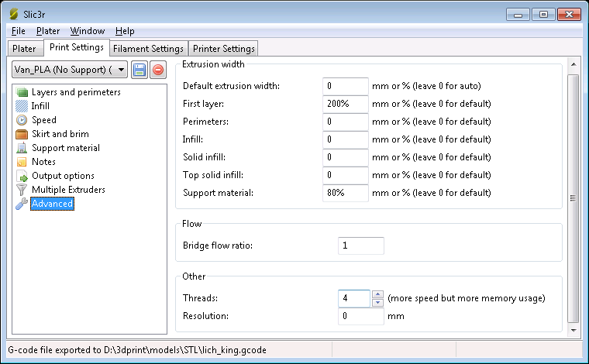Increase Threads with the up arrow
This screenshot has width=589, height=364.
(x=377, y=294)
